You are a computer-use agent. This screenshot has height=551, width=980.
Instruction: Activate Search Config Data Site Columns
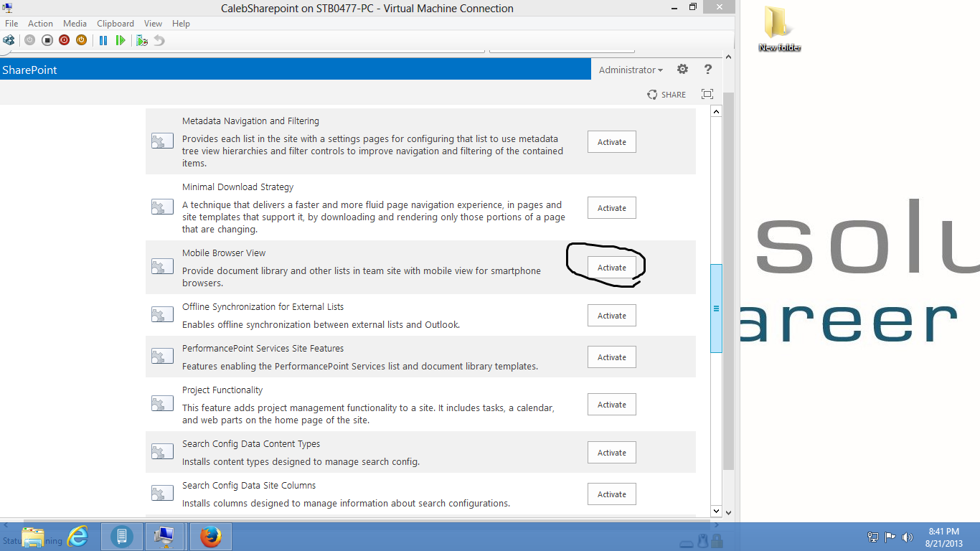tap(612, 494)
